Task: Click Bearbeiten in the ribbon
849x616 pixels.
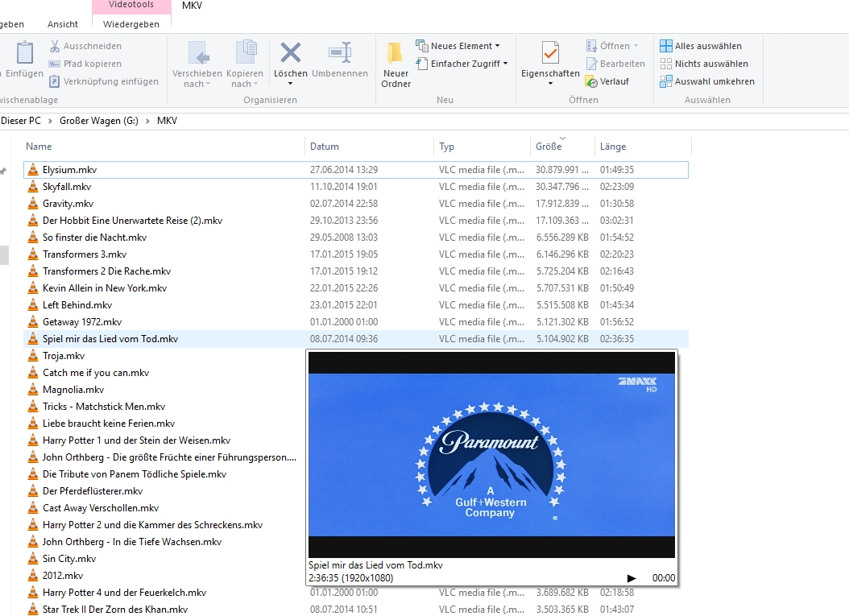Action: coord(615,64)
